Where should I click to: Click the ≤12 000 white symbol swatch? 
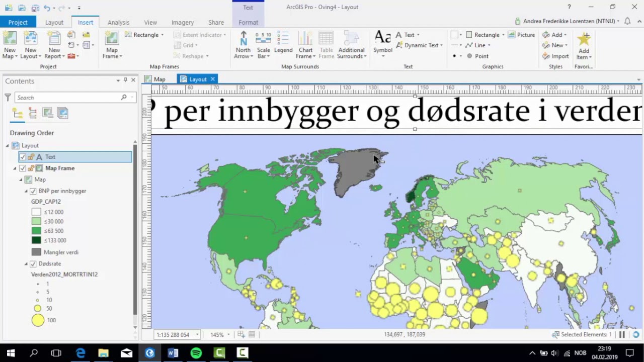coord(36,212)
